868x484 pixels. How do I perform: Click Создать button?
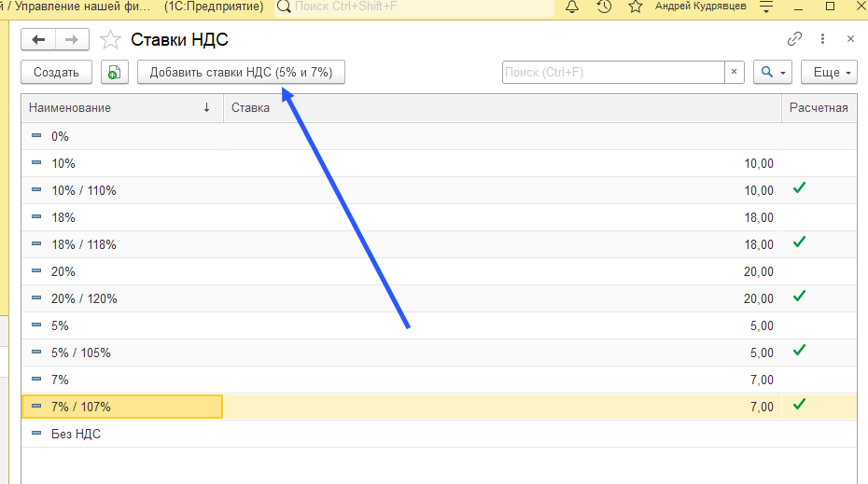point(56,73)
